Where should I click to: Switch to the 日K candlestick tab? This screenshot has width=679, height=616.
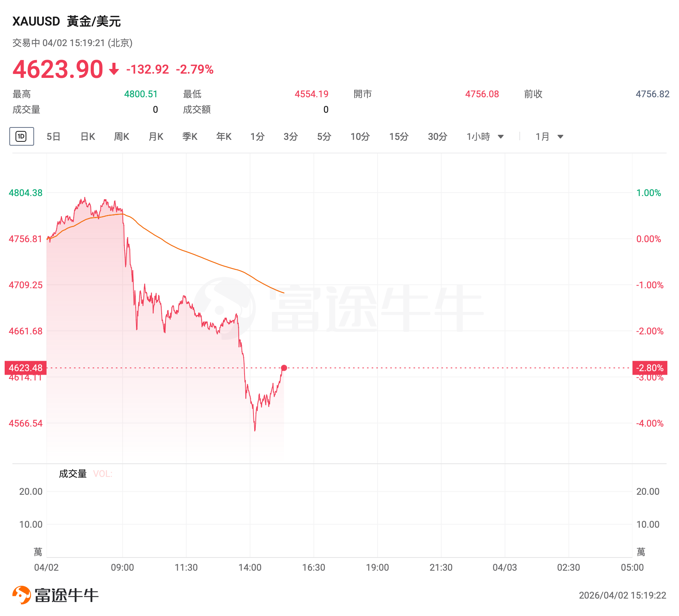[88, 137]
